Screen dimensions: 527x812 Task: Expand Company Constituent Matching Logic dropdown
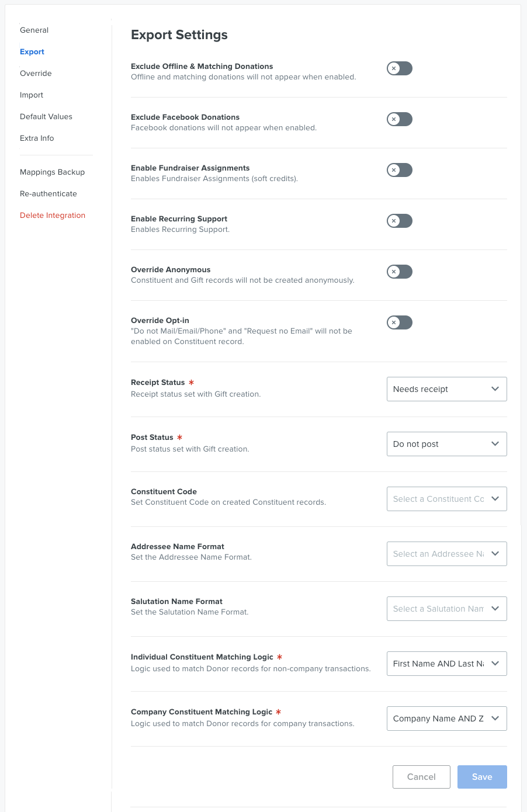click(447, 719)
